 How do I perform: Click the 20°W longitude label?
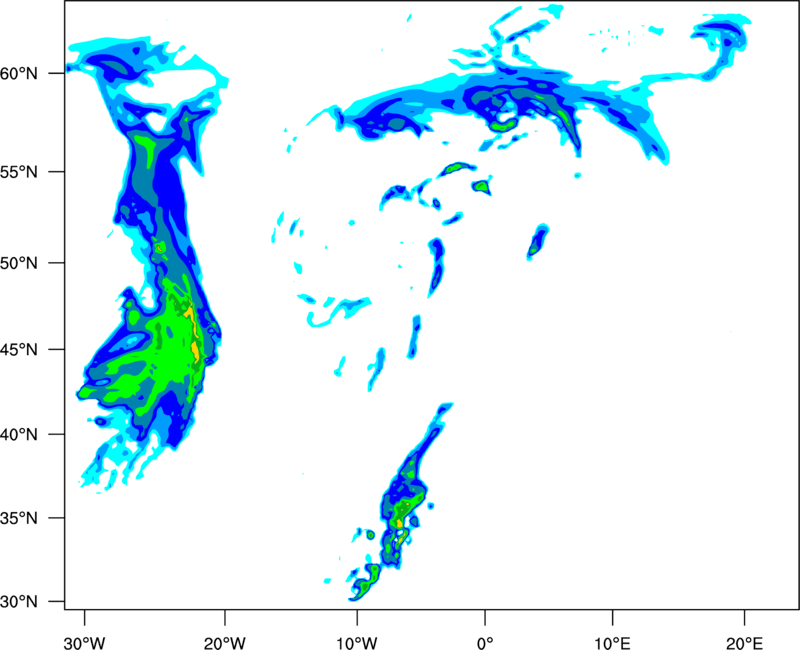pos(225,643)
